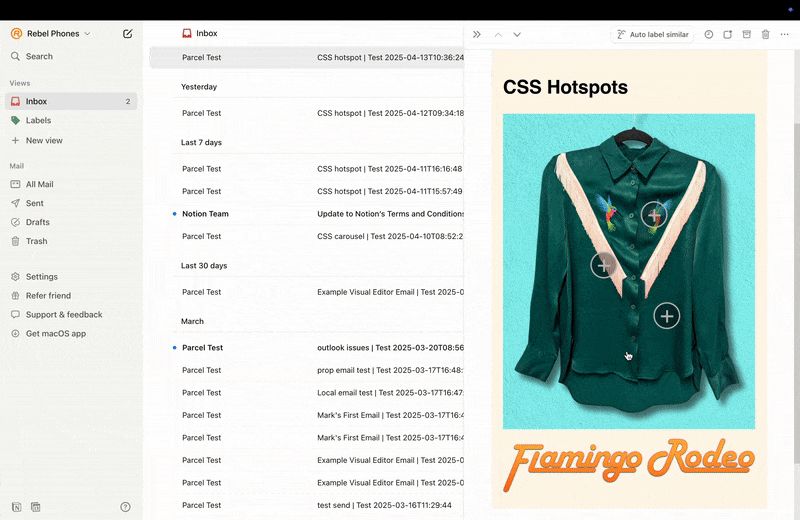
Task: Click the Last 30 days group header
Action: 204,265
